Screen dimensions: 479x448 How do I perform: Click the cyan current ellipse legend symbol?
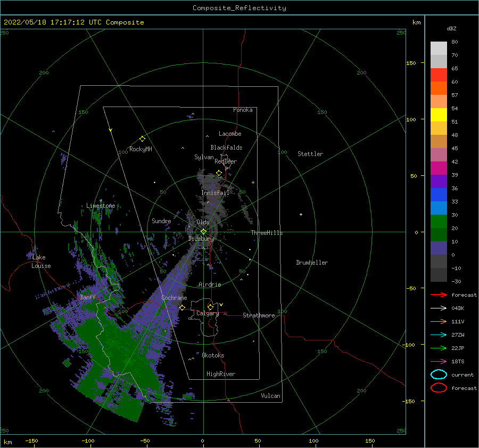coord(439,374)
